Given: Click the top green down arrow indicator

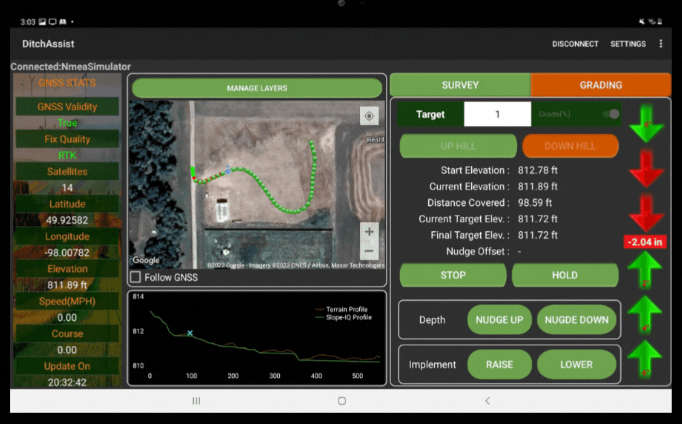Looking at the screenshot, I should pos(646,124).
